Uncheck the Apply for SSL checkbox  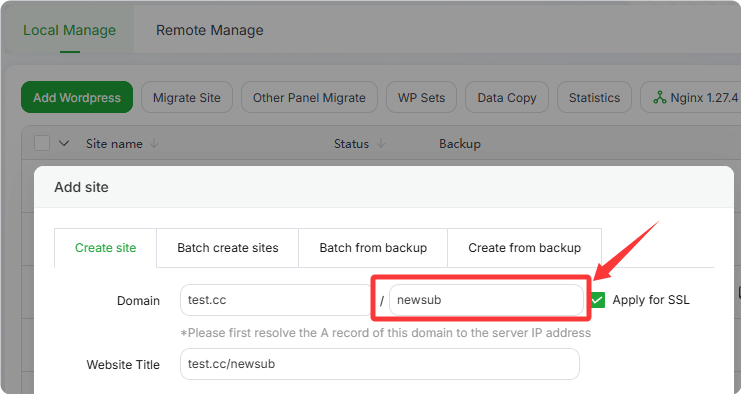coord(598,300)
